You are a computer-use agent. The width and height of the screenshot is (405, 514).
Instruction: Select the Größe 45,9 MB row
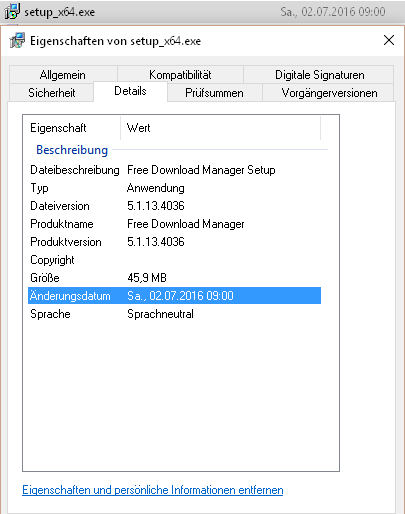[174, 278]
